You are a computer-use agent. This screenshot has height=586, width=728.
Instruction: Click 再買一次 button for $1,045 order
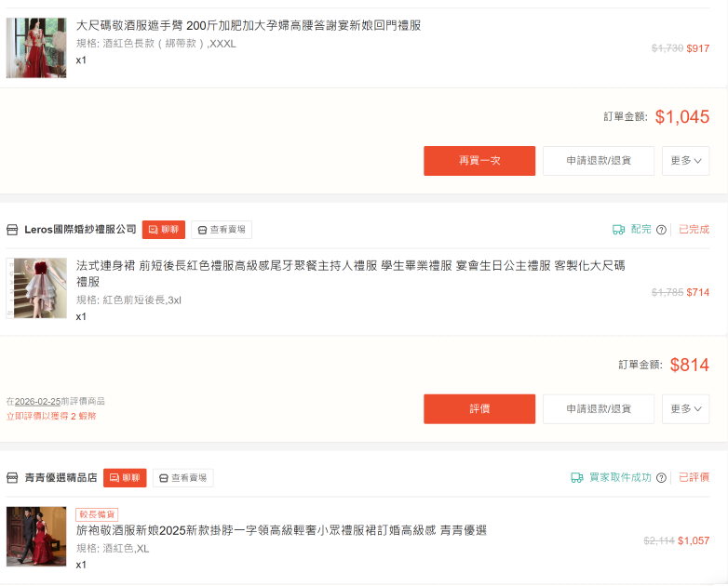pos(479,161)
